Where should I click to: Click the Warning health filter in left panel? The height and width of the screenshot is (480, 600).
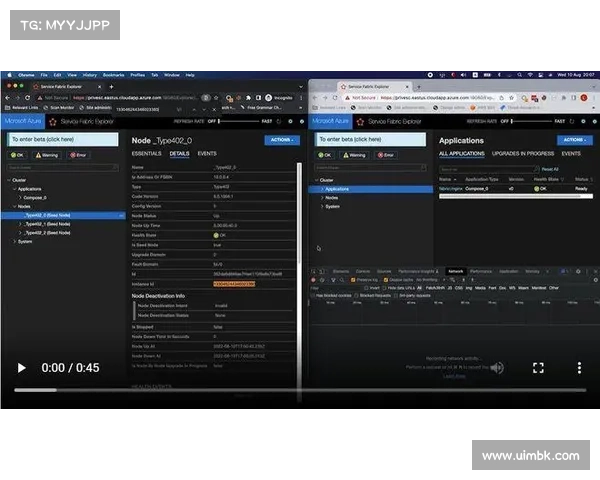coord(47,155)
